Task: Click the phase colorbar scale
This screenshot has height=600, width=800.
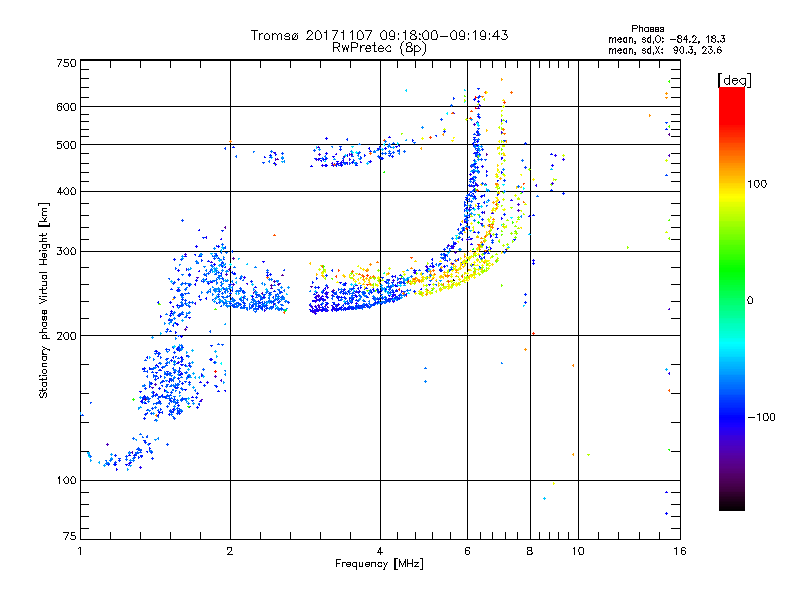Action: pos(732,298)
